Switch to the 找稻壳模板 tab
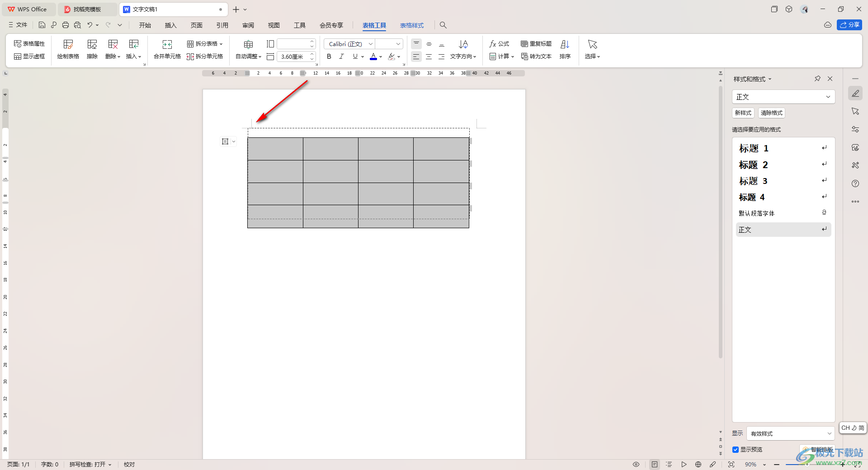Viewport: 868px width, 470px height. coord(87,9)
